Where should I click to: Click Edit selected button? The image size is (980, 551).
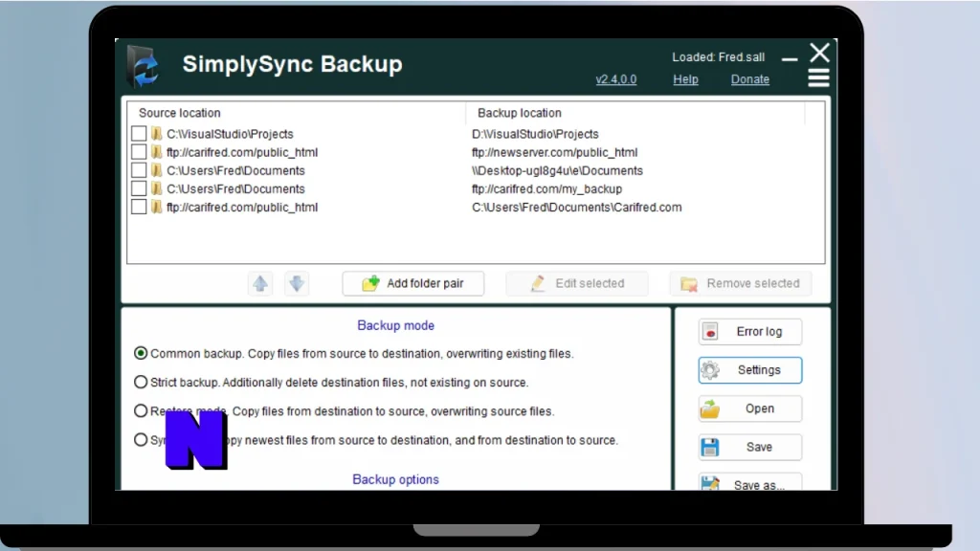pos(577,283)
